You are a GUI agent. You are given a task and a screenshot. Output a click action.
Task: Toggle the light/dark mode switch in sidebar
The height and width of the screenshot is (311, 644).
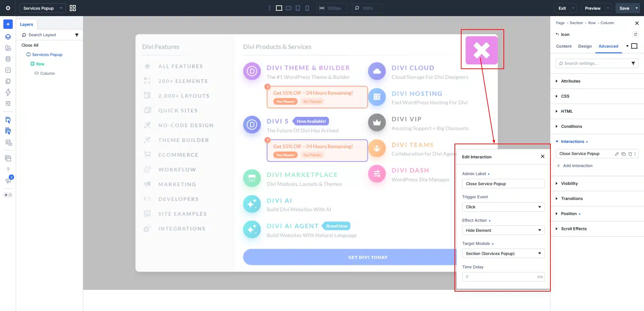pyautogui.click(x=8, y=195)
